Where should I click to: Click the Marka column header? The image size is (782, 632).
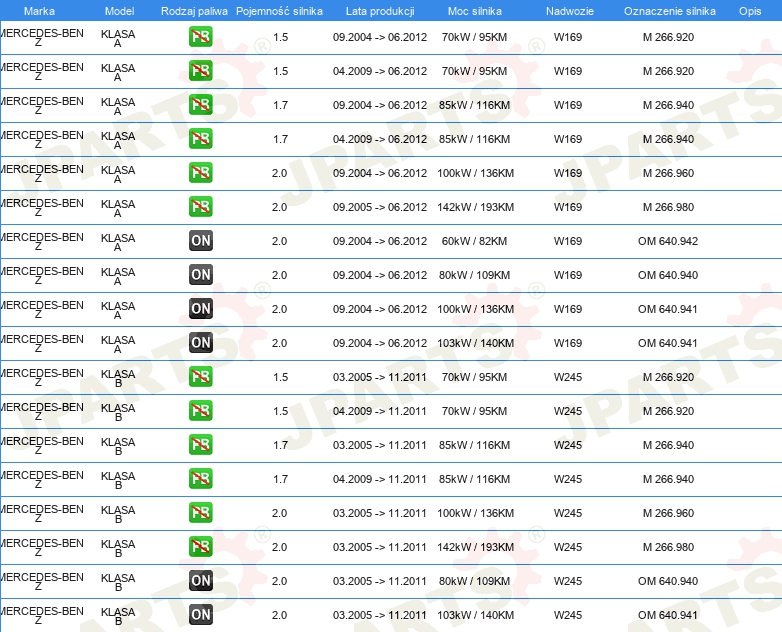click(39, 11)
